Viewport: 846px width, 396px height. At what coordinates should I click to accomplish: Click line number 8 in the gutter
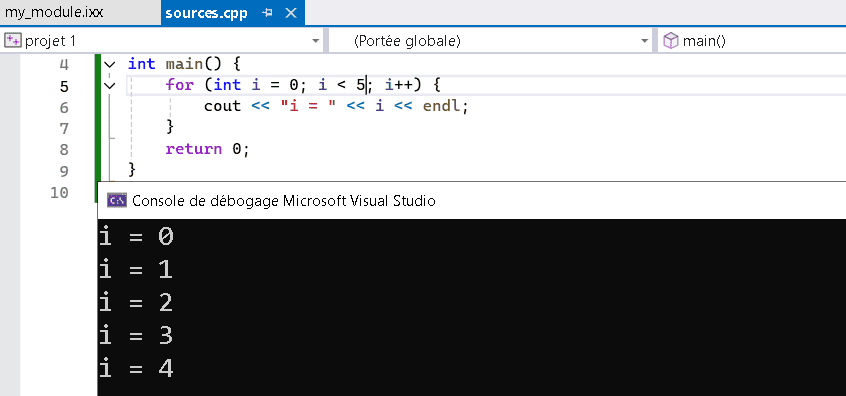[64, 149]
